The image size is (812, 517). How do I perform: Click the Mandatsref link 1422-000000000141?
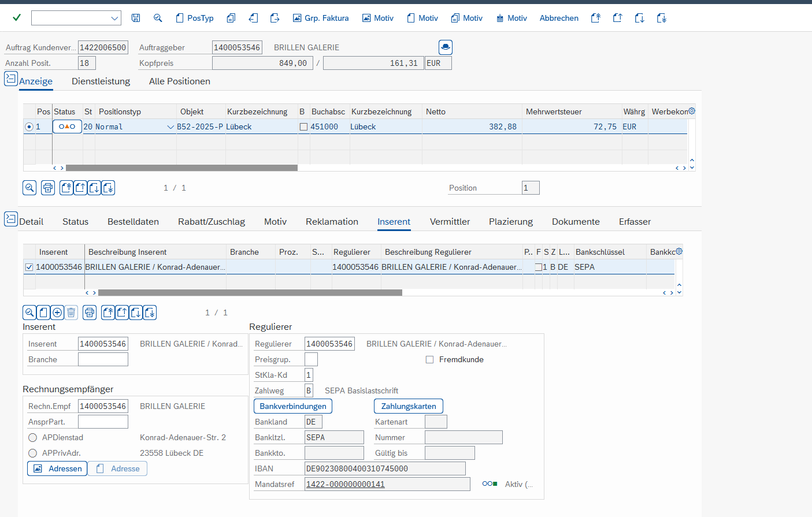346,484
